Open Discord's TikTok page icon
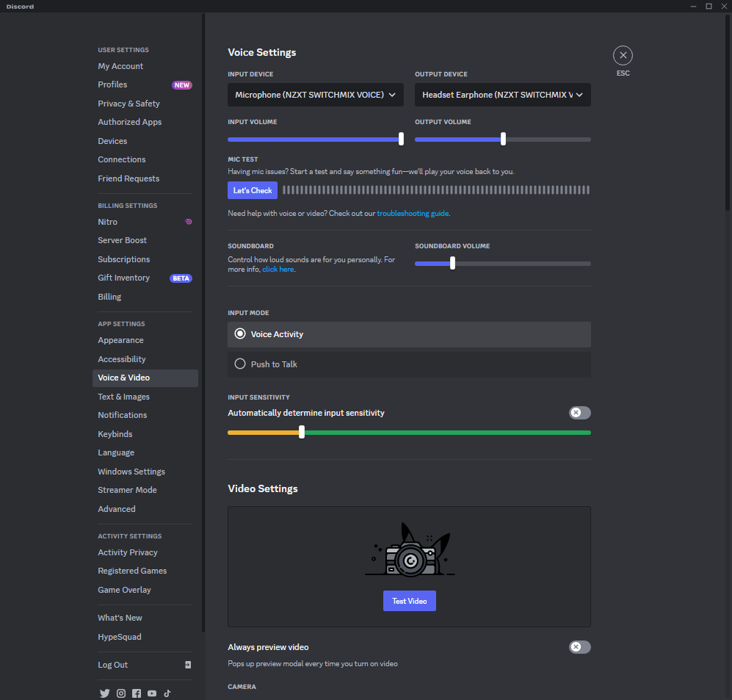732x700 pixels. coord(167,693)
